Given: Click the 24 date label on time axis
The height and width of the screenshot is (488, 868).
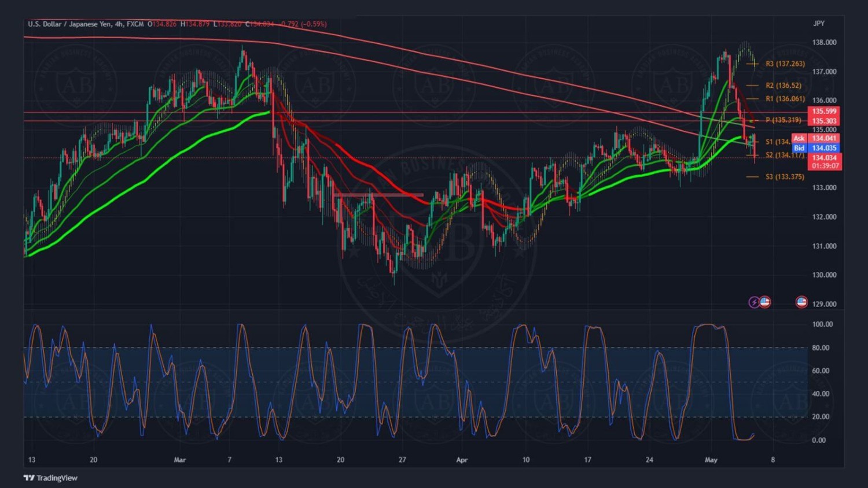Looking at the screenshot, I should tap(649, 460).
